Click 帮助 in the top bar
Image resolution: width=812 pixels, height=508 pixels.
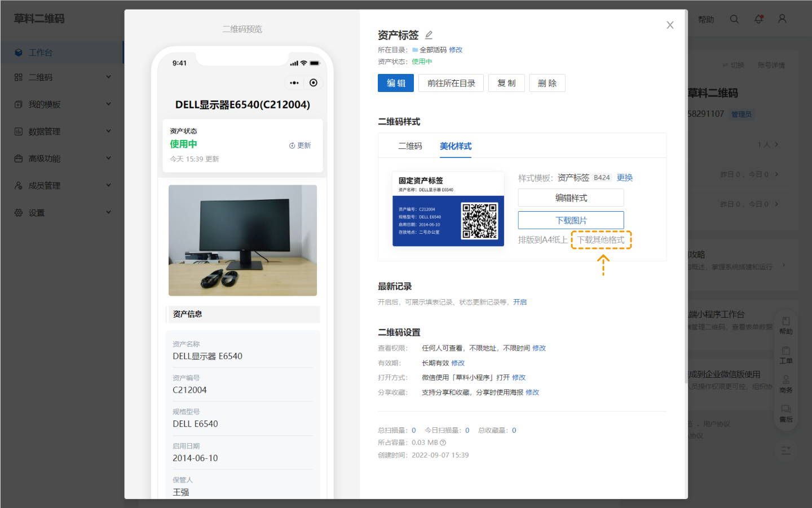(x=706, y=19)
